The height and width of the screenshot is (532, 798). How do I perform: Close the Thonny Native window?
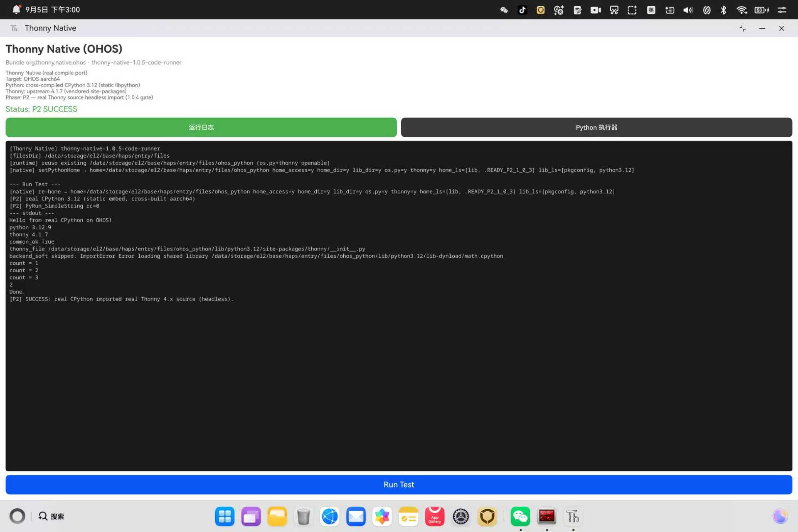pyautogui.click(x=782, y=28)
